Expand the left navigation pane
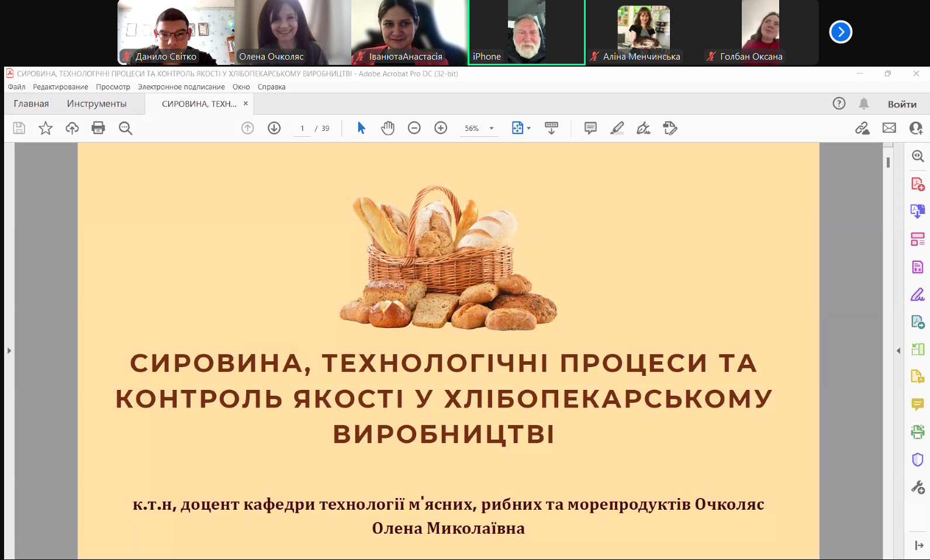Viewport: 930px width, 560px height. coord(9,351)
